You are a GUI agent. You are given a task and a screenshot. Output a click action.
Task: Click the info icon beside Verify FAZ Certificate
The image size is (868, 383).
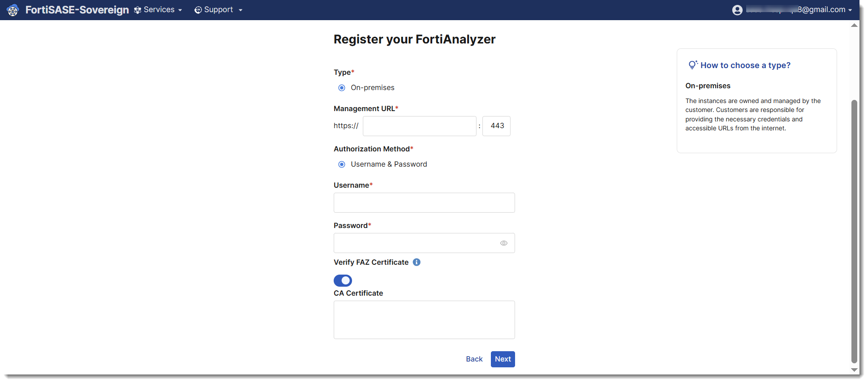(x=416, y=262)
